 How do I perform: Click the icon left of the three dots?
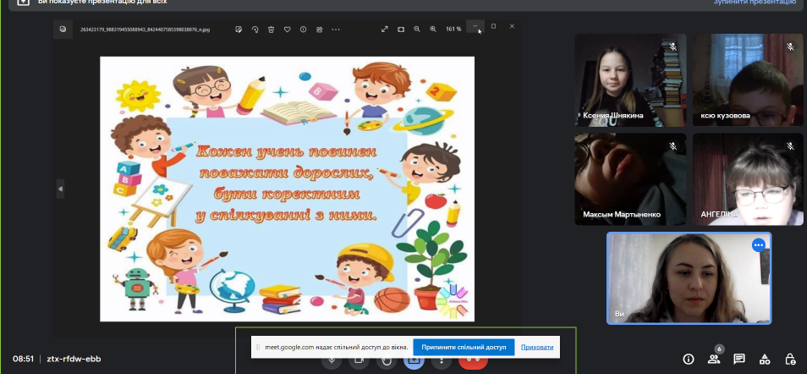pos(319,29)
